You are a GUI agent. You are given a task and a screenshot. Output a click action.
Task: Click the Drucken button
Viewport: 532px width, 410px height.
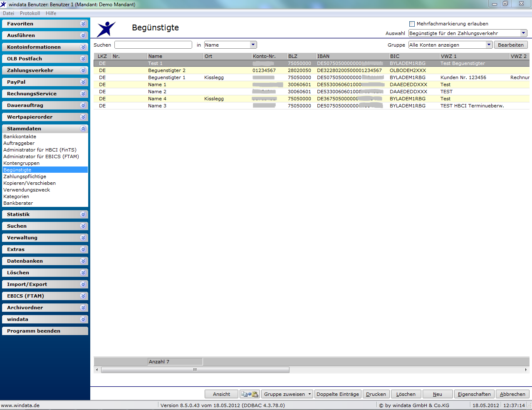coord(376,394)
